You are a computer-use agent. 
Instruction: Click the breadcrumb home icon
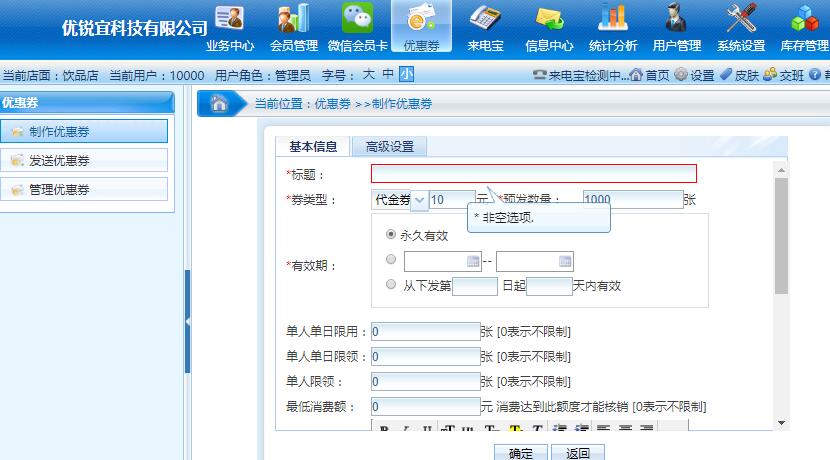point(219,103)
